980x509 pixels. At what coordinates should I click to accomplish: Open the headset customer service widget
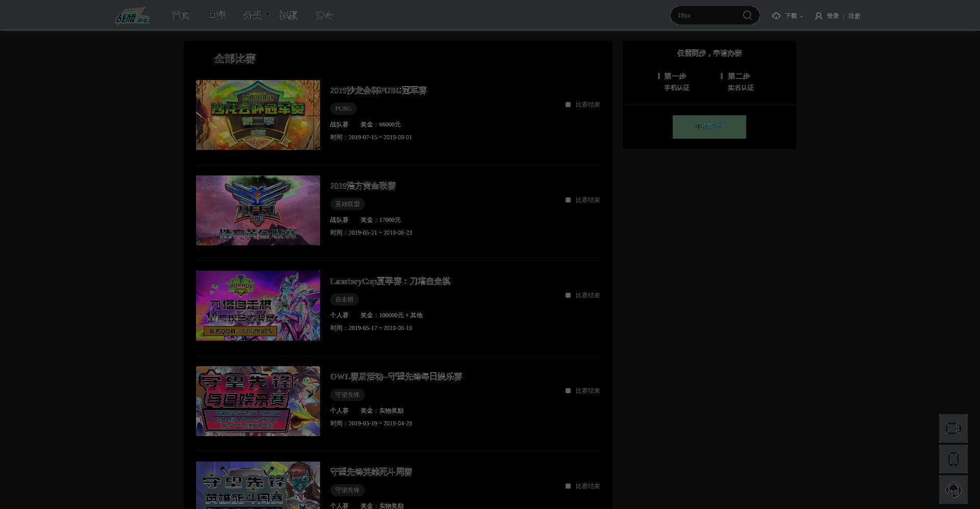click(x=953, y=490)
